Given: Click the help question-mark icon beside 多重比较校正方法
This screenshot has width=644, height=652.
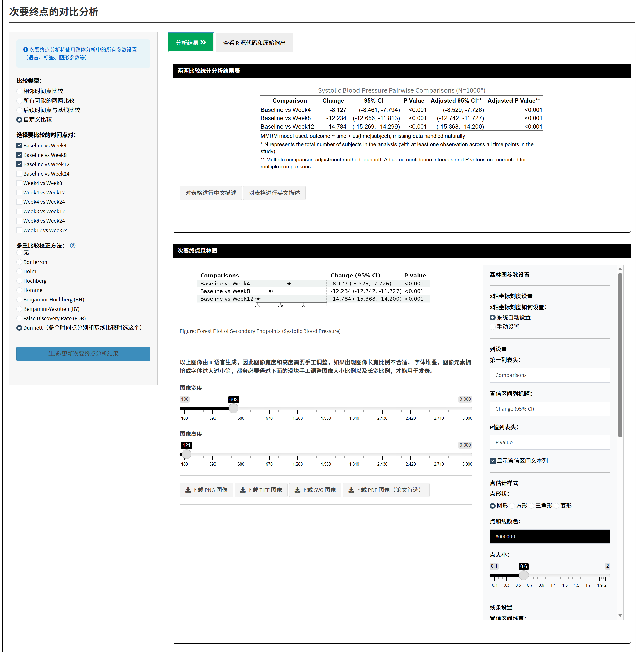Looking at the screenshot, I should coord(73,245).
